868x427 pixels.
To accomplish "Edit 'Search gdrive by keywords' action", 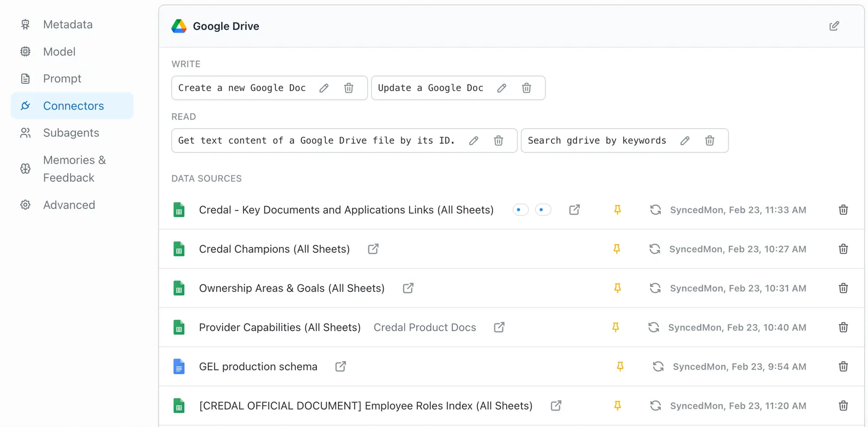I will [x=685, y=141].
